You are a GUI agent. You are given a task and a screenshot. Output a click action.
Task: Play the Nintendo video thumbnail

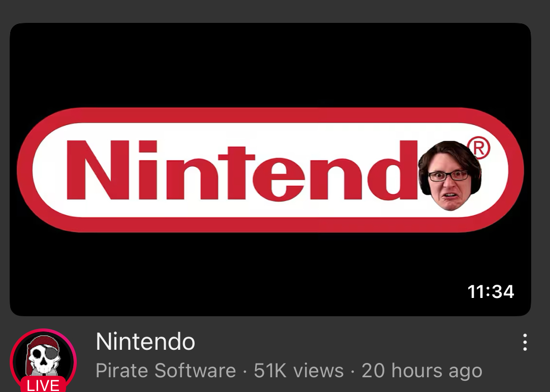270,169
